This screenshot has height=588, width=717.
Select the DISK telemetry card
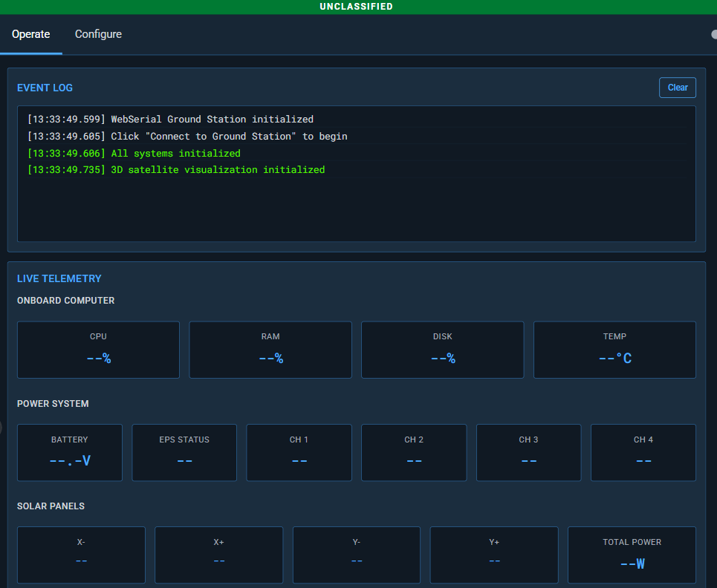coord(442,350)
